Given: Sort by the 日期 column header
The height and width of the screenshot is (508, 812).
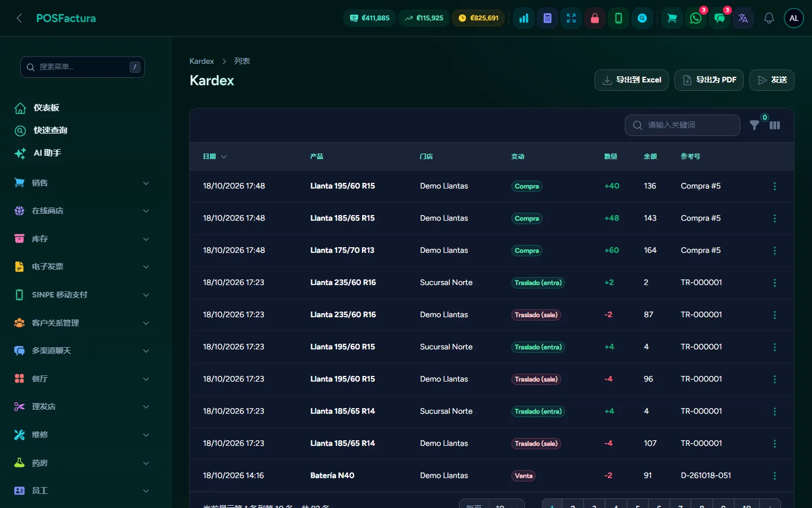Looking at the screenshot, I should (x=215, y=156).
